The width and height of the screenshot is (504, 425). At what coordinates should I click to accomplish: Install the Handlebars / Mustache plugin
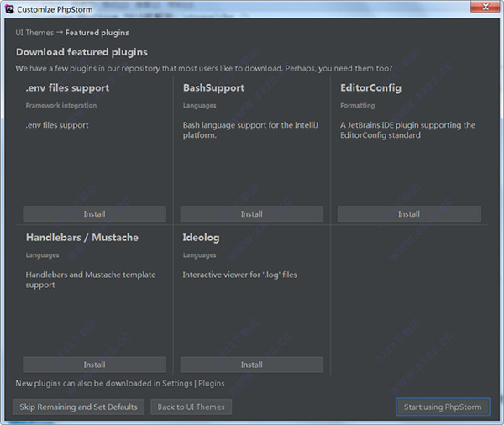point(94,365)
